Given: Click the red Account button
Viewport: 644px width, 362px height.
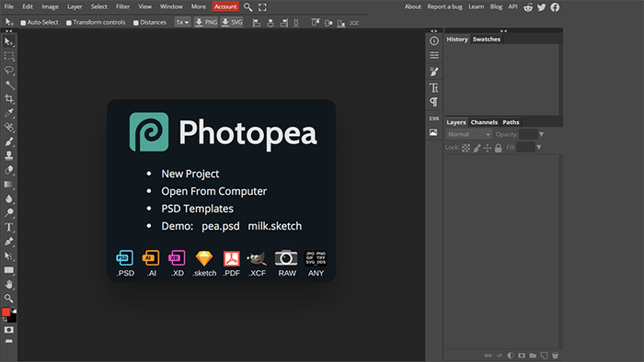Looking at the screenshot, I should 225,6.
